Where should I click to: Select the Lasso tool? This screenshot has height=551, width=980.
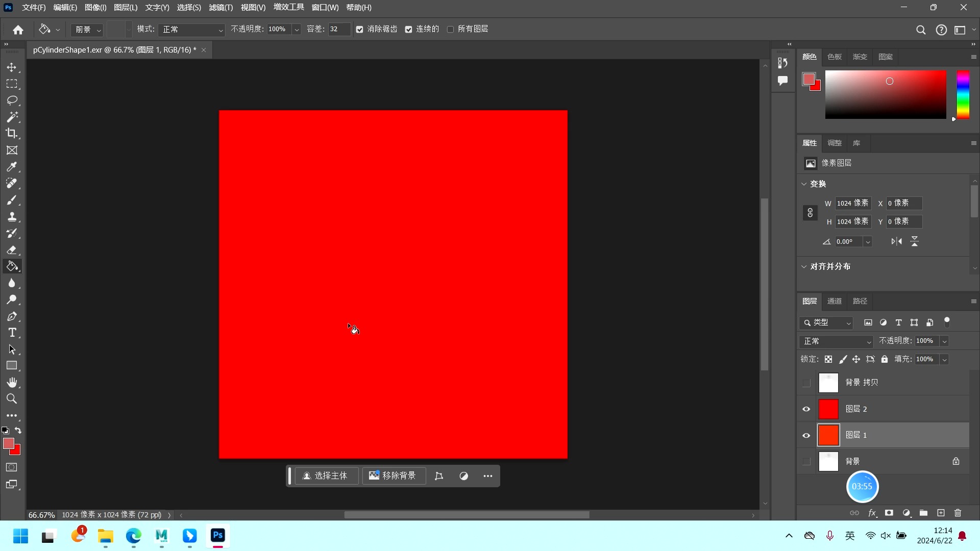pos(12,101)
